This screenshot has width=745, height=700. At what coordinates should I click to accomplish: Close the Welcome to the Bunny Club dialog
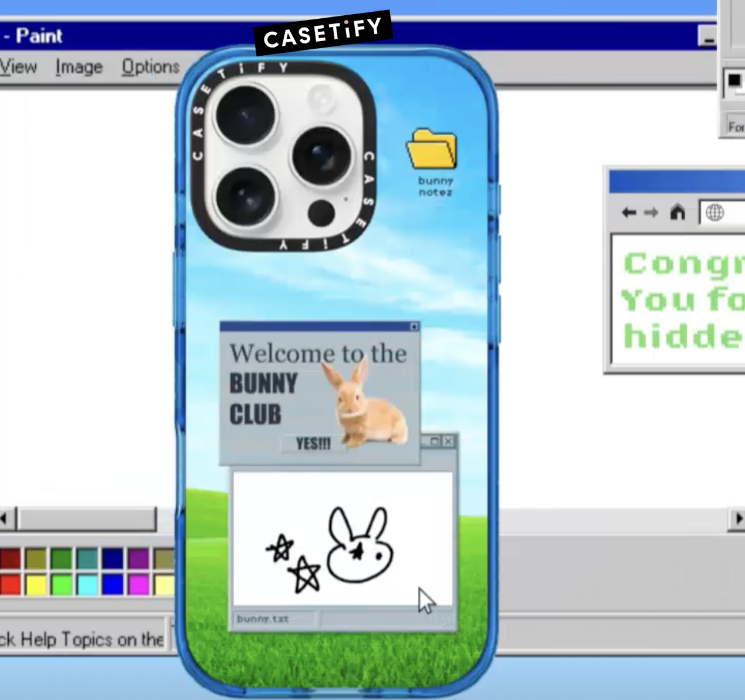coord(414,326)
